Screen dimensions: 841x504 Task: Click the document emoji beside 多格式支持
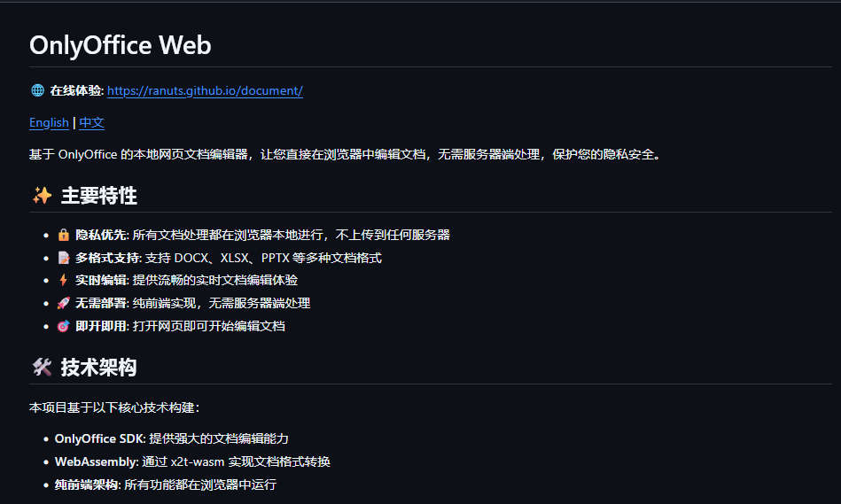pyautogui.click(x=63, y=258)
